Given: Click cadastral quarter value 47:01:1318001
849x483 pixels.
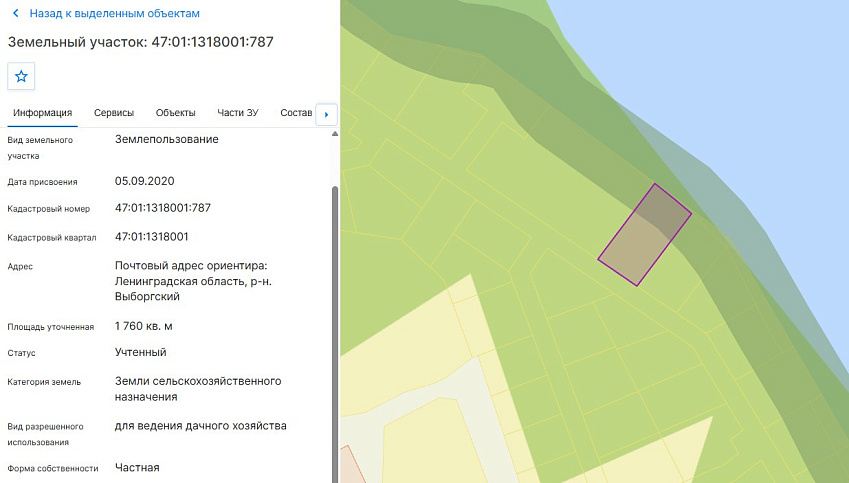Looking at the screenshot, I should coord(152,237).
